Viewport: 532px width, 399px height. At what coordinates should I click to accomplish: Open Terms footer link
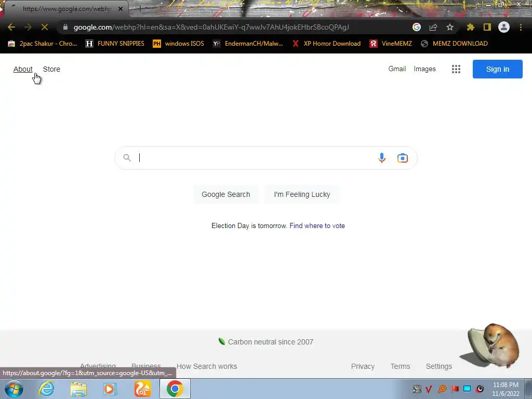(x=401, y=366)
